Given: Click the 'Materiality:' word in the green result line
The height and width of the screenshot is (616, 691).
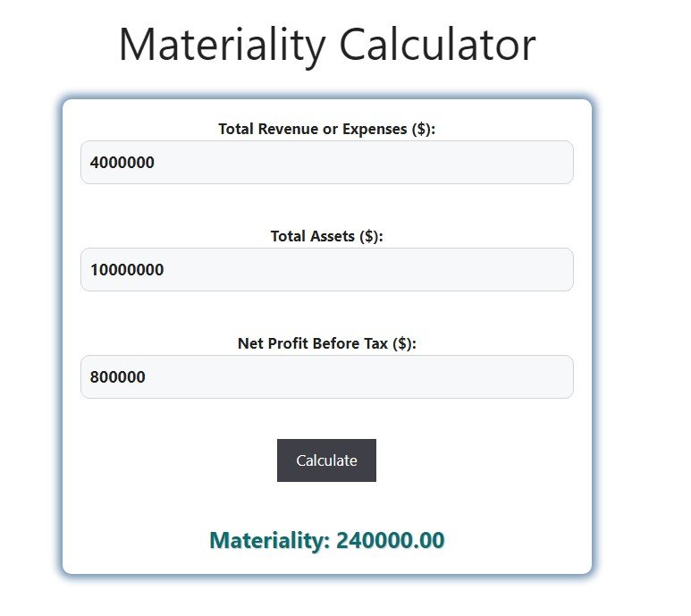Looking at the screenshot, I should tap(269, 541).
